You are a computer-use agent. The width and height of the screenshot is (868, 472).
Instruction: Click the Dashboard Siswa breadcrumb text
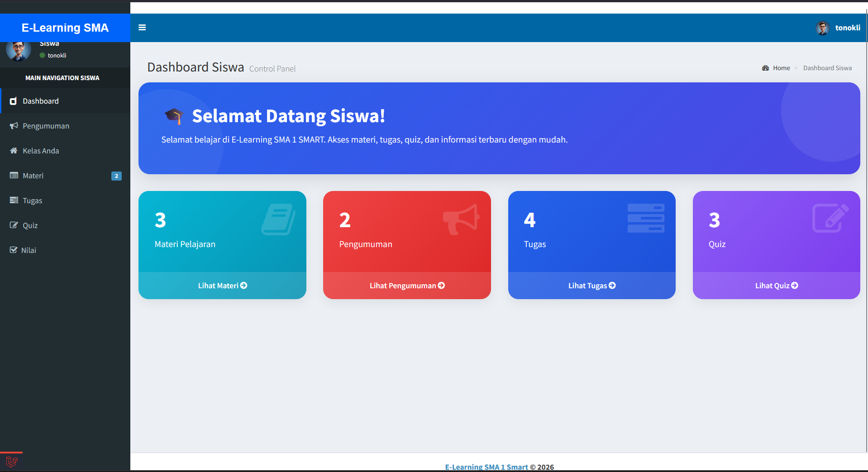coord(827,68)
